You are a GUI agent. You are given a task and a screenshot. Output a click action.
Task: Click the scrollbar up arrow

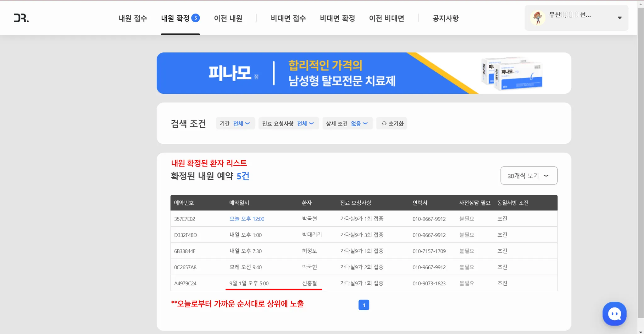(641, 4)
